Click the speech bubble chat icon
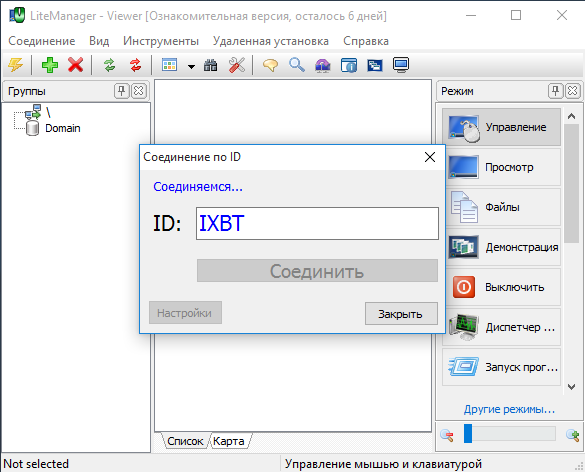585x472 pixels. coord(270,65)
